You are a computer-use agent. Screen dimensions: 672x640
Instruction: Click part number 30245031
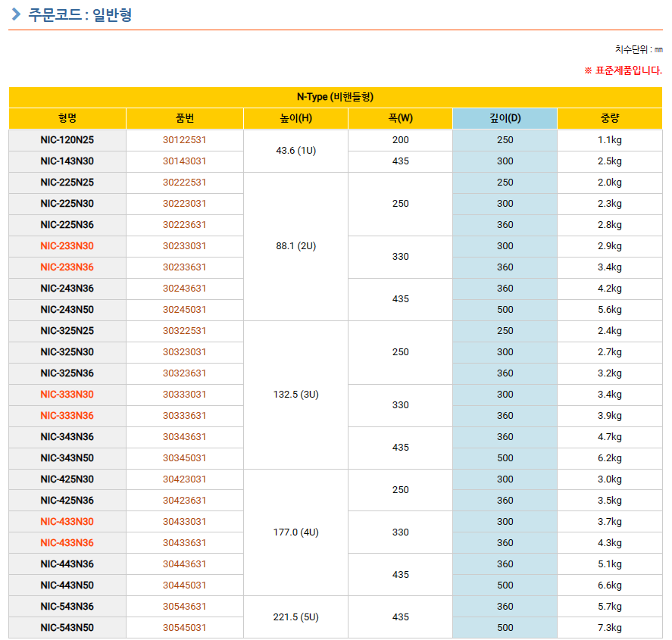[x=184, y=310]
